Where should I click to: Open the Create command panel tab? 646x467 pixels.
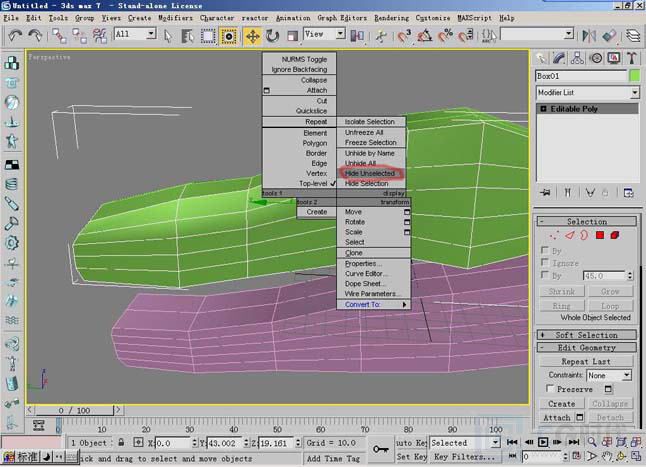pos(541,58)
